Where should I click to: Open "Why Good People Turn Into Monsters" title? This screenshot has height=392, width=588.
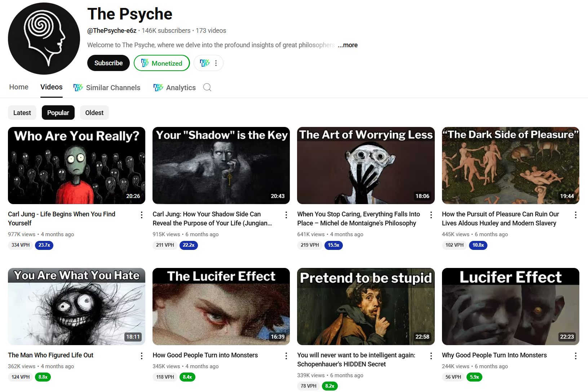click(494, 355)
